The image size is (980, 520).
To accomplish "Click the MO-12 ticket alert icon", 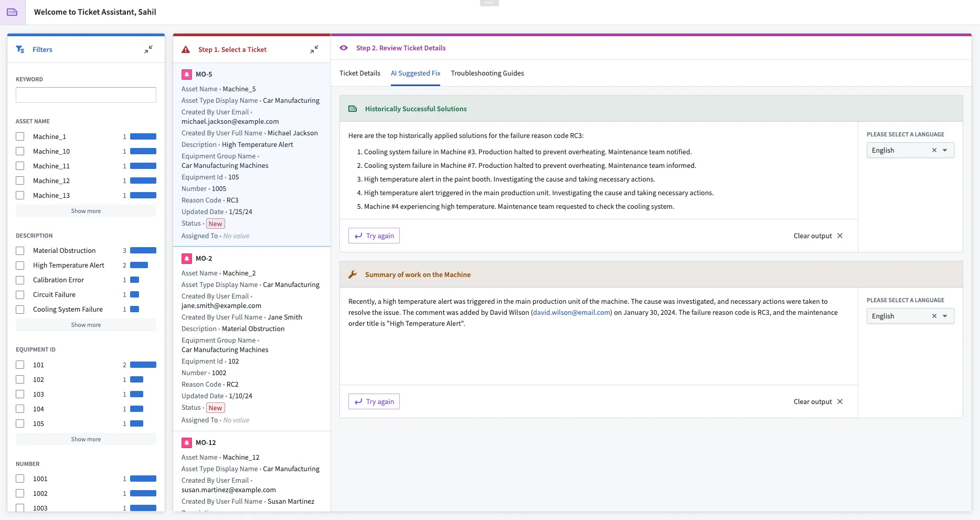I will point(187,443).
